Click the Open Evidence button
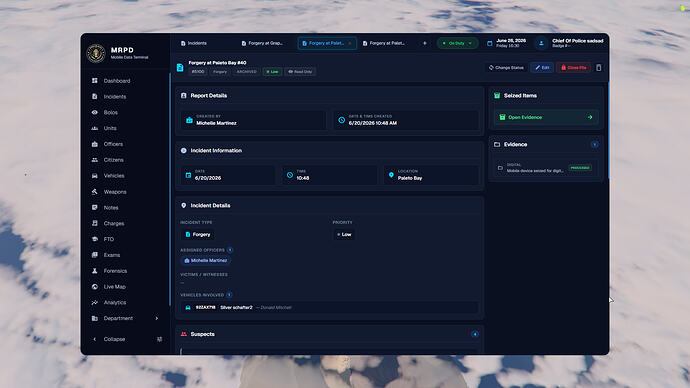Image resolution: width=690 pixels, height=388 pixels. pos(546,117)
